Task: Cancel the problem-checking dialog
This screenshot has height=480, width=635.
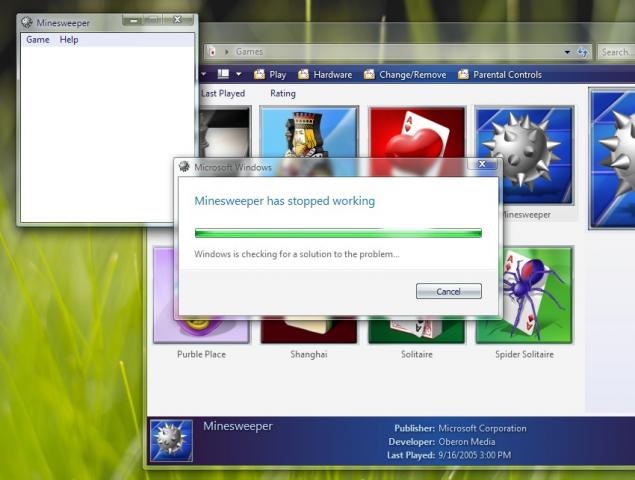Action: [x=449, y=291]
